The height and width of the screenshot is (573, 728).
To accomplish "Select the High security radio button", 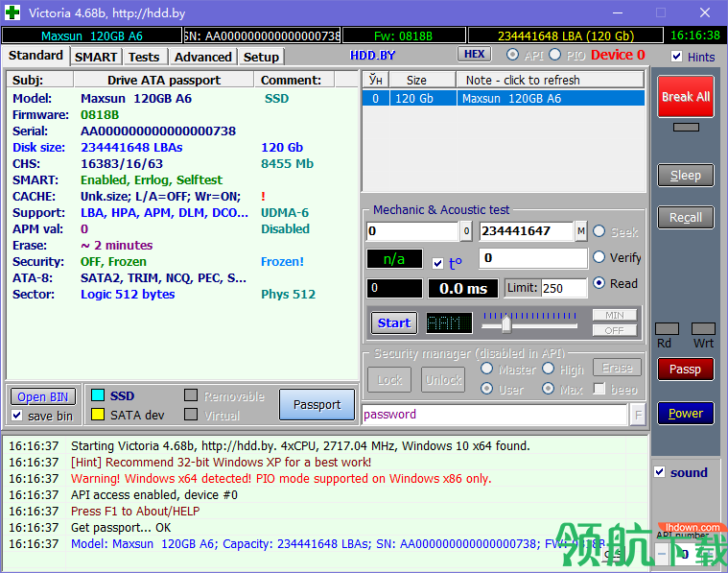I will [549, 369].
